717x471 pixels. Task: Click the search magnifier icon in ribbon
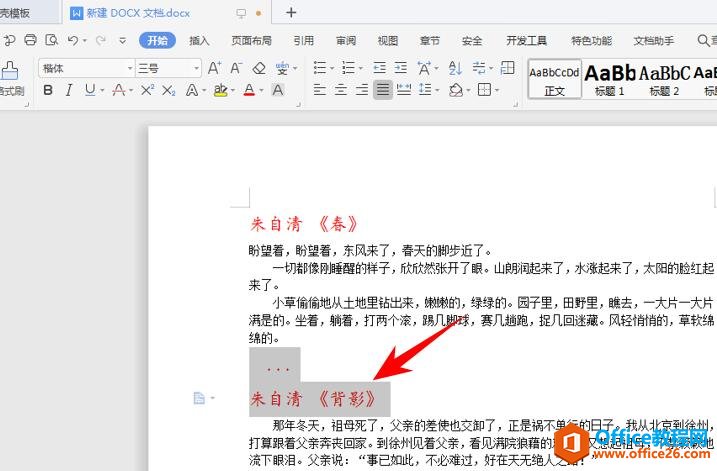tap(703, 40)
